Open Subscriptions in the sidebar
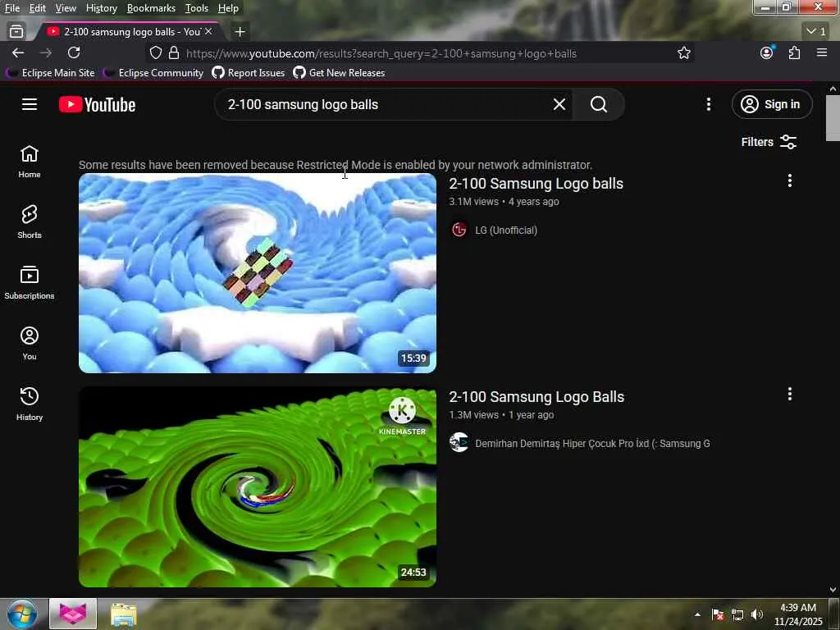840x630 pixels. [30, 282]
